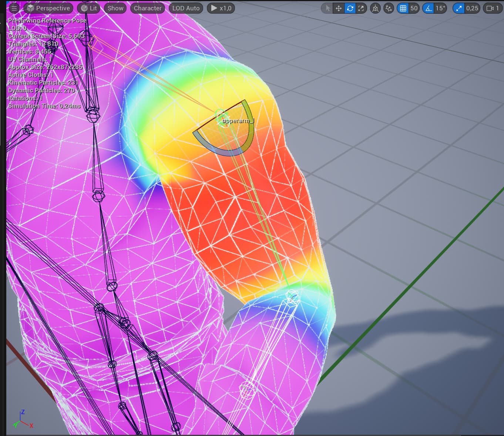Open the scale snap 0,25 dropdown
Screen dimensions: 504x436
coord(472,8)
